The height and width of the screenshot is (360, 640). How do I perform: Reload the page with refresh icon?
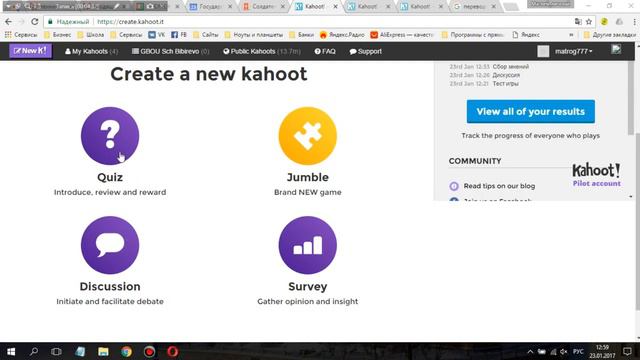(35, 22)
